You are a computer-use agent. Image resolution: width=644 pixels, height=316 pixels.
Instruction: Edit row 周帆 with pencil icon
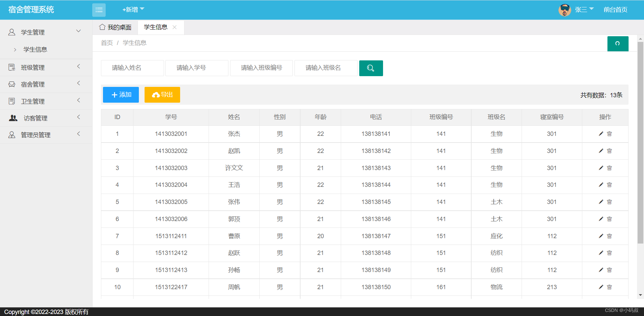coord(601,287)
